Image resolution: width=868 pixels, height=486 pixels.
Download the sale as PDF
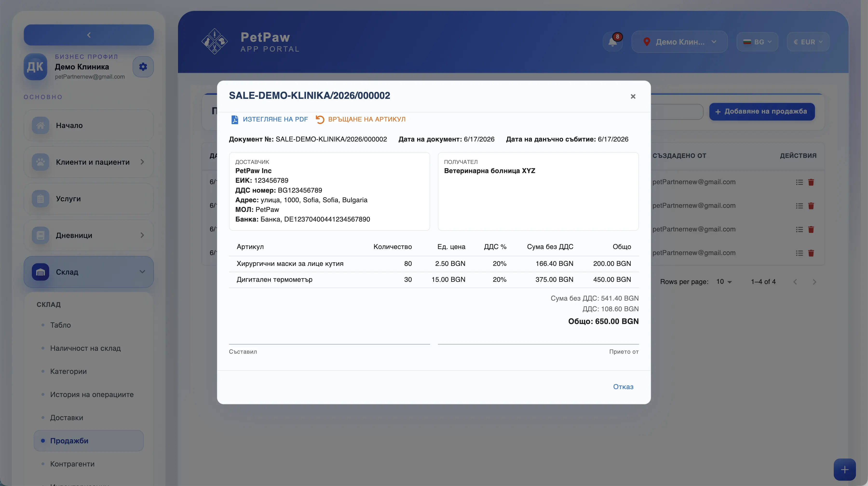269,119
